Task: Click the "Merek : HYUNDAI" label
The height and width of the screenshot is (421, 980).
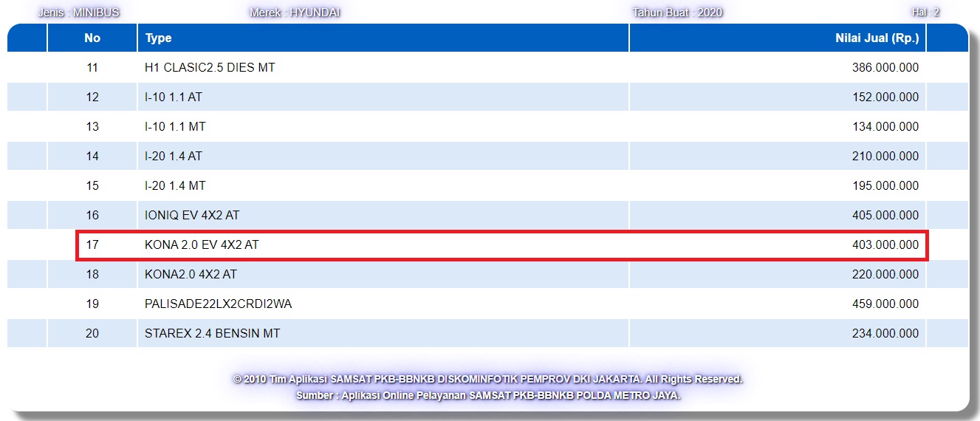Action: [295, 13]
